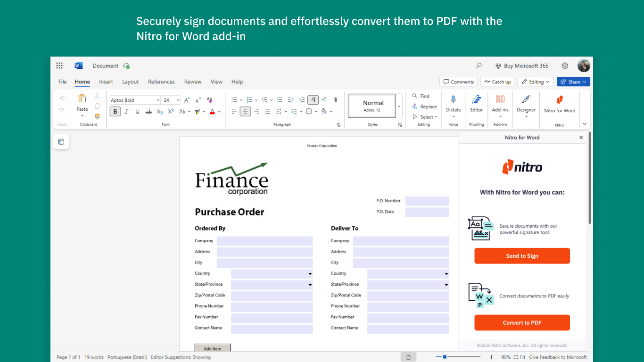Launch Nitro for Word from ribbon
The image size is (644, 362).
pos(560,104)
